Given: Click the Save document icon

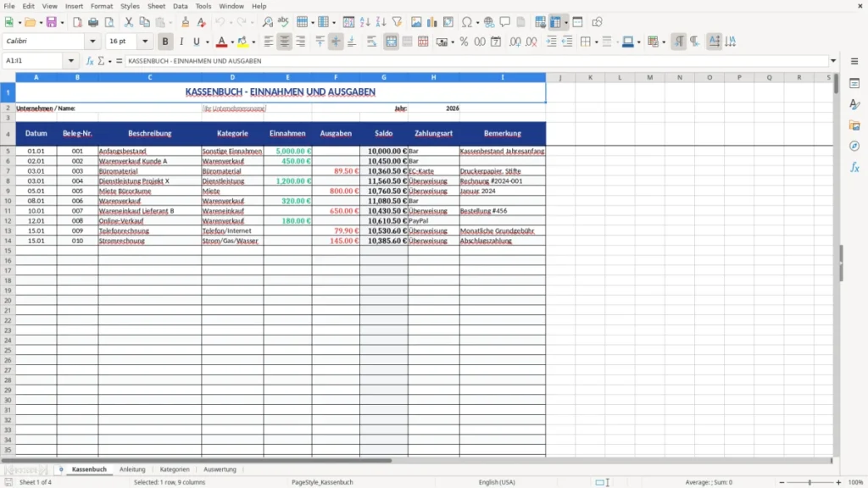Looking at the screenshot, I should tap(52, 22).
